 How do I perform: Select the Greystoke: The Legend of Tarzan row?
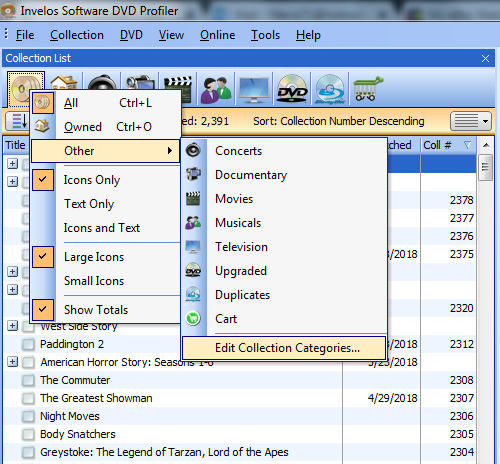coord(239,452)
